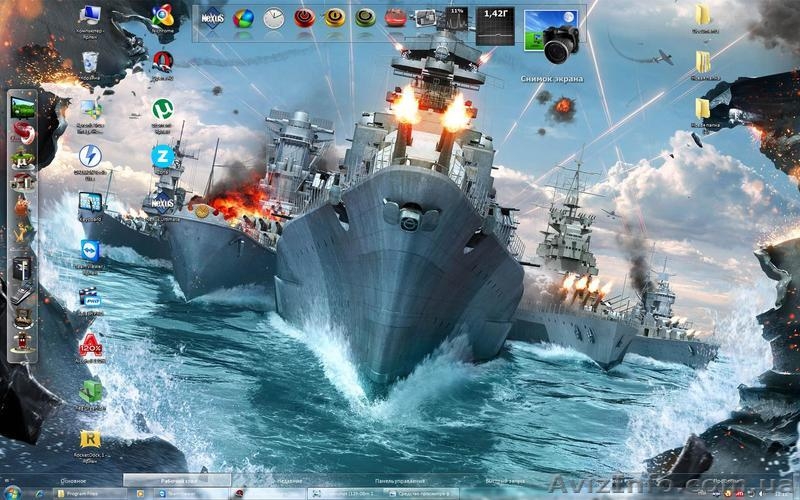The height and width of the screenshot is (500, 800).
Task: Open Opera browser desktop icon
Action: click(162, 62)
